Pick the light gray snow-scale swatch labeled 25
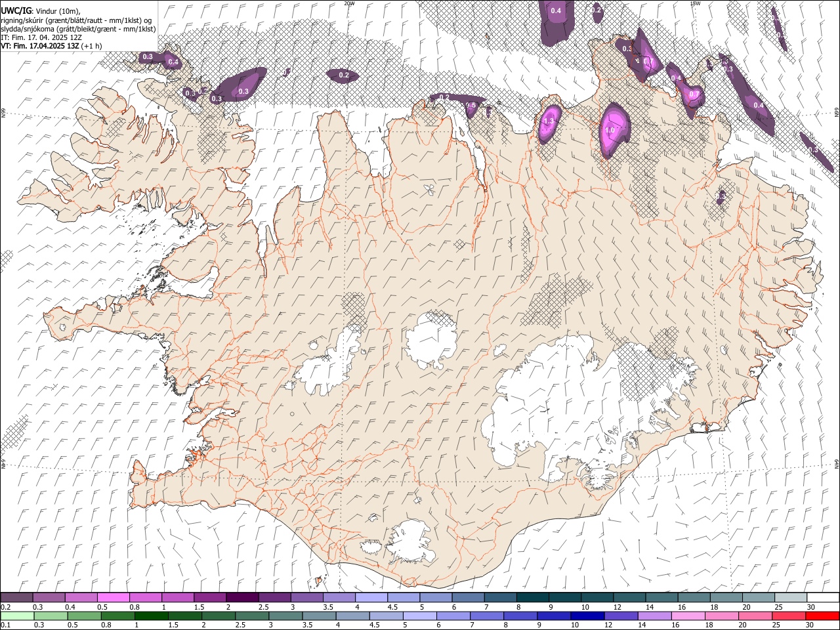 click(x=791, y=597)
